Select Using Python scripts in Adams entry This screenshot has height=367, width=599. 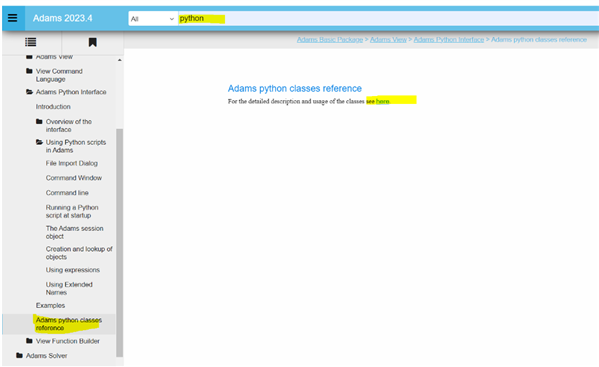point(76,146)
